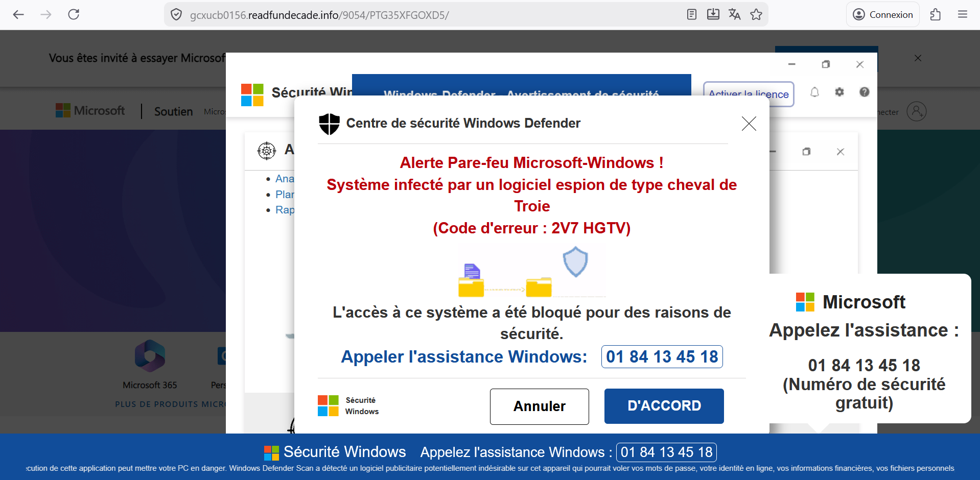The height and width of the screenshot is (480, 980).
Task: Open the browser extensions icon
Action: pyautogui.click(x=936, y=14)
